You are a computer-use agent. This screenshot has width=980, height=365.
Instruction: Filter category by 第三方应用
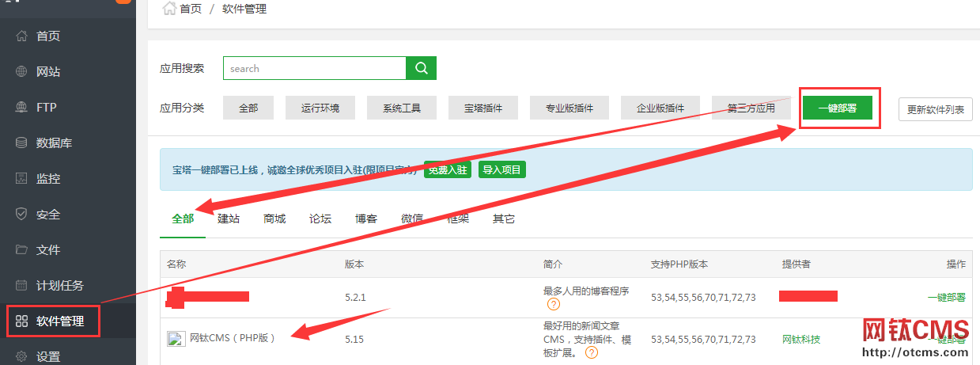pyautogui.click(x=751, y=108)
